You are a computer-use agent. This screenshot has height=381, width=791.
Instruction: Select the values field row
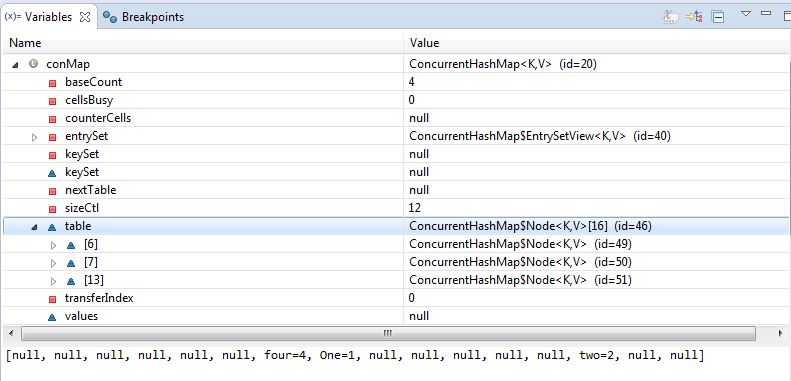pyautogui.click(x=396, y=316)
